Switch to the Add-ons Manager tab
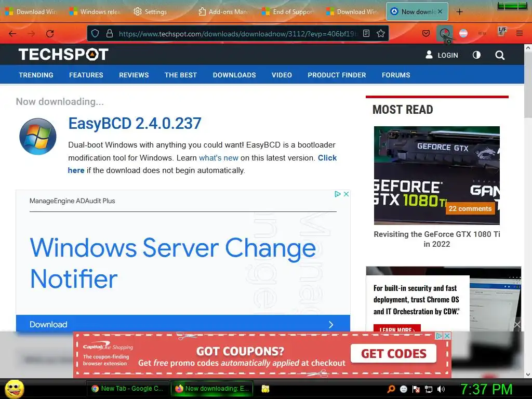This screenshot has height=399, width=532. click(x=224, y=12)
